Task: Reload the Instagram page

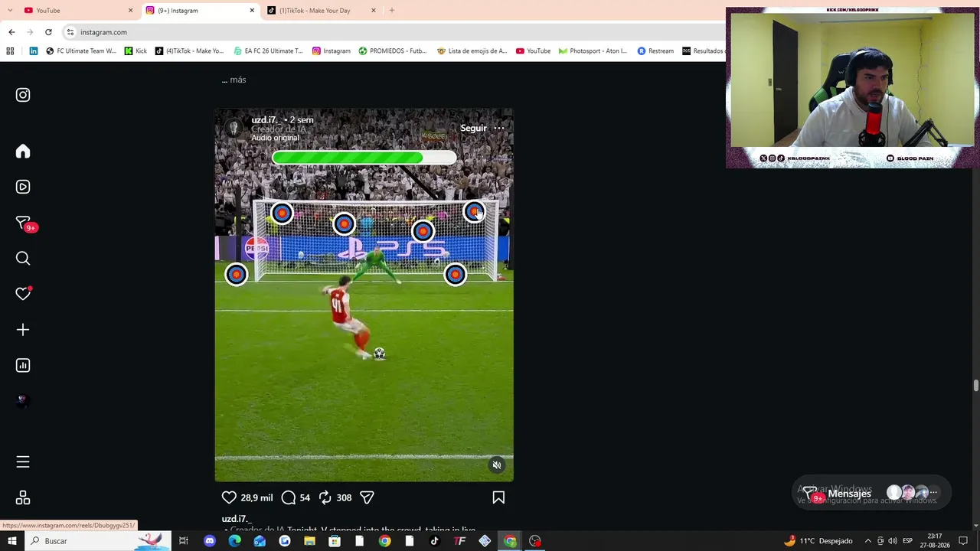Action: coord(48,32)
